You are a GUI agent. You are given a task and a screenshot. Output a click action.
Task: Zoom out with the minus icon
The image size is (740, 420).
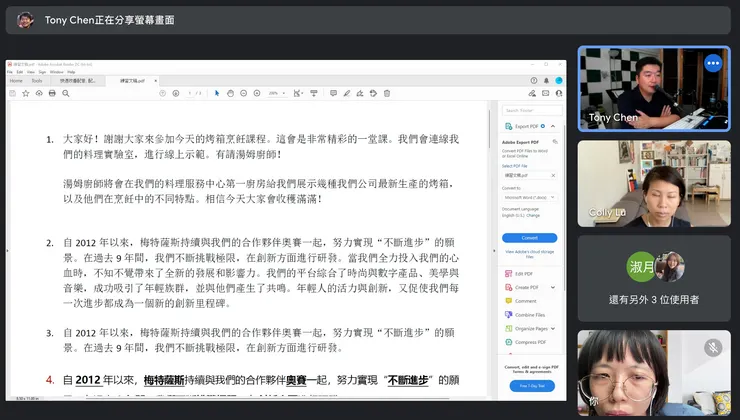[x=244, y=93]
